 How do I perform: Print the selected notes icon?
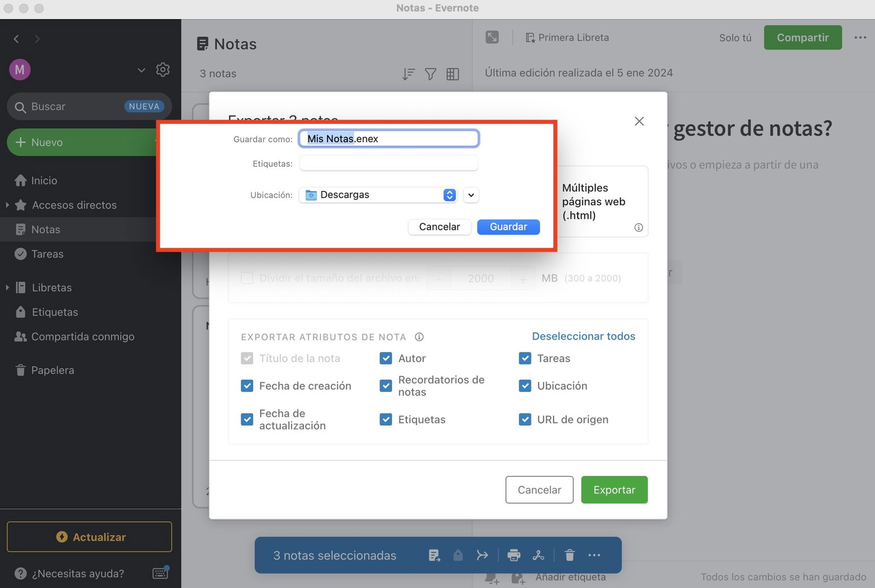click(x=514, y=556)
